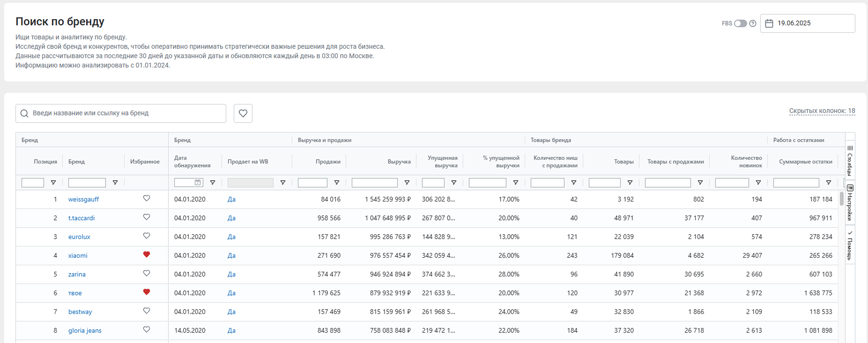Viewport: 868px width, 343px height.
Task: Open filter icon for Продажи column
Action: [x=337, y=183]
